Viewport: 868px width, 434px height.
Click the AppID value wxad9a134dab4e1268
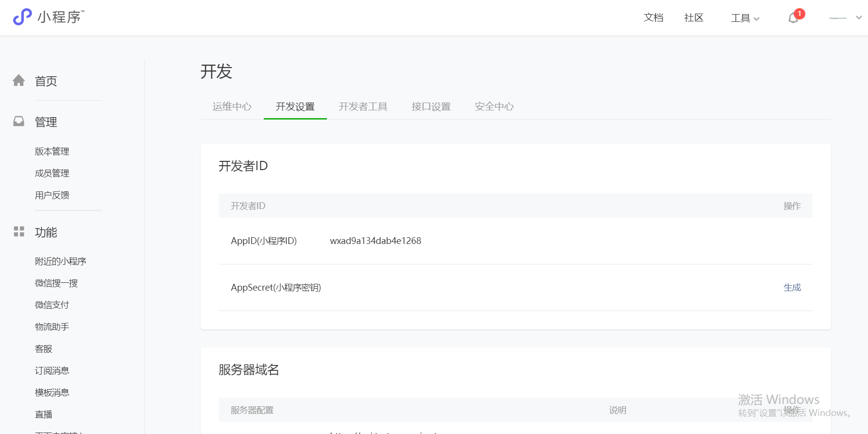coord(375,241)
